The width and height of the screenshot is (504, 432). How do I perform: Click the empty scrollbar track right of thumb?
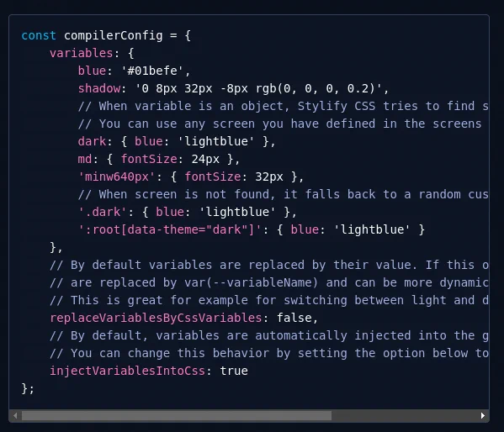405,416
